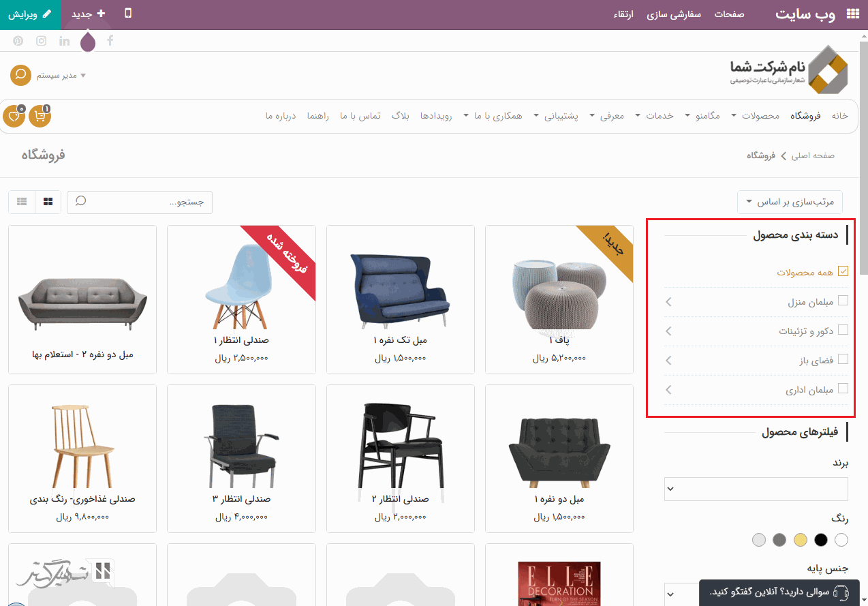868x606 pixels.
Task: Open the بلاگ menu item
Action: point(401,116)
